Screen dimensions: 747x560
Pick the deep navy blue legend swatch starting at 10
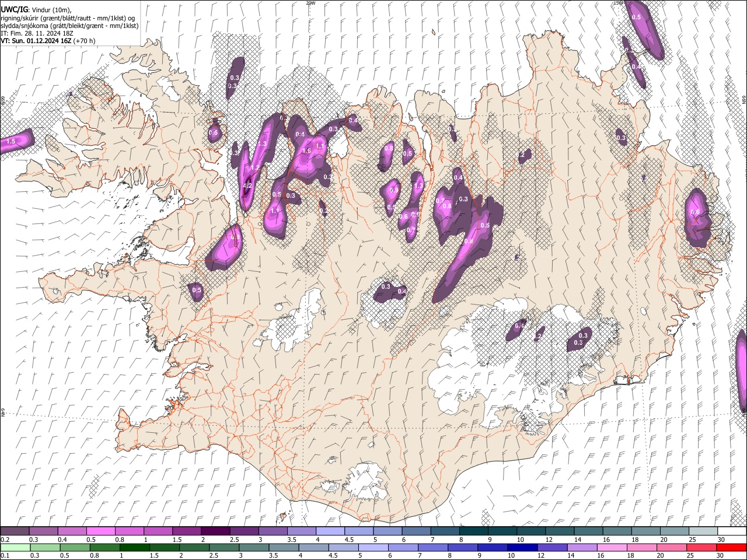[x=522, y=547]
